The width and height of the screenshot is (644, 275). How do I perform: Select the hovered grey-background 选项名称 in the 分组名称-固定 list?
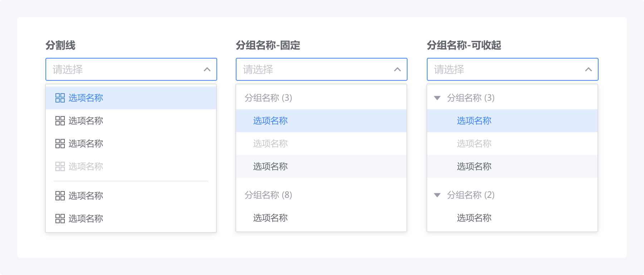click(x=321, y=166)
